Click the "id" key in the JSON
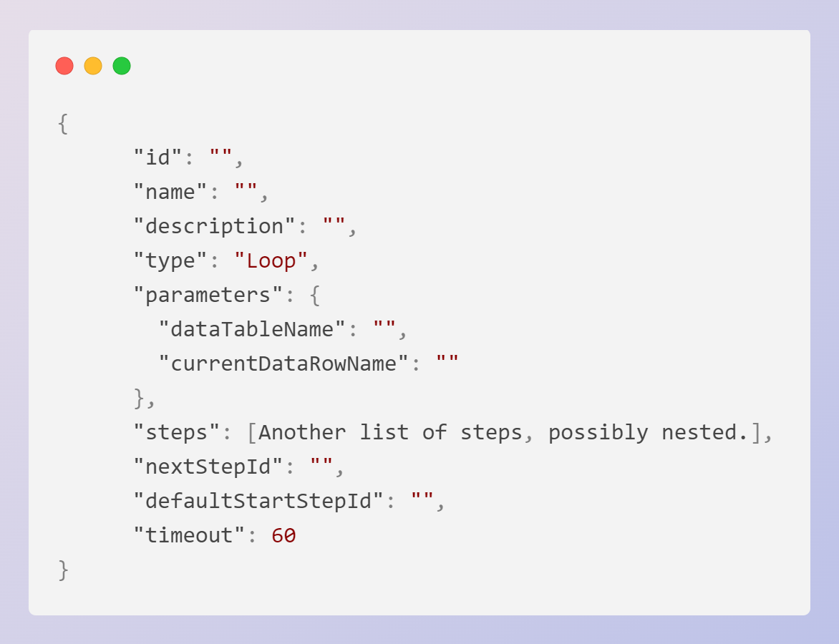 159,157
